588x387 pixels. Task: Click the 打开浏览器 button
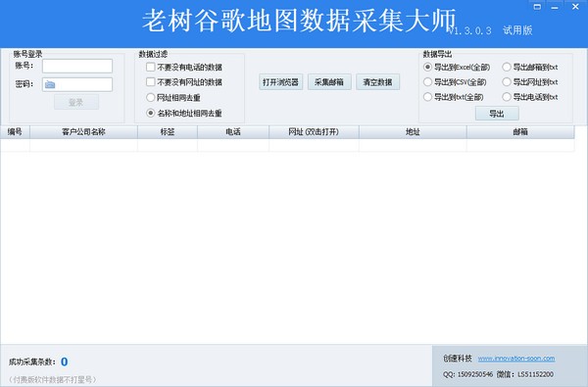(x=280, y=82)
